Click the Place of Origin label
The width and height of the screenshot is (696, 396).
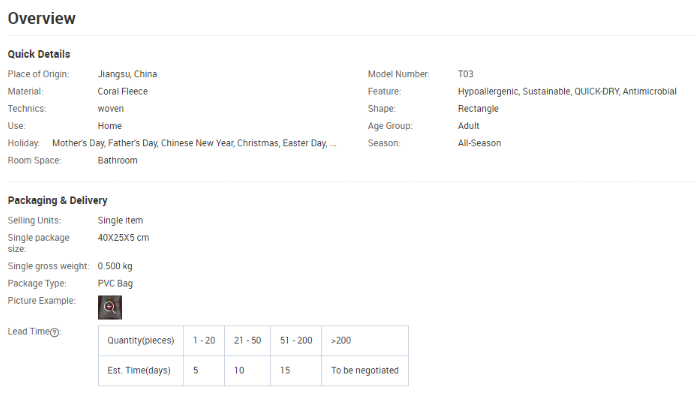point(38,74)
